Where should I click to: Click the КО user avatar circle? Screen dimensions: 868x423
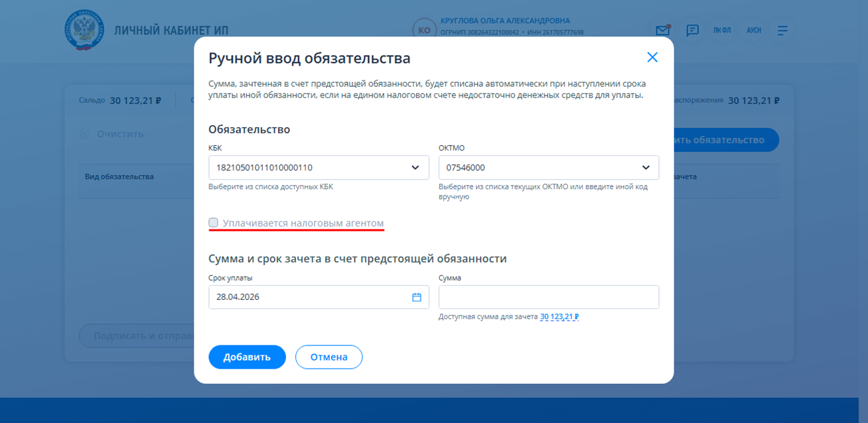tap(424, 30)
